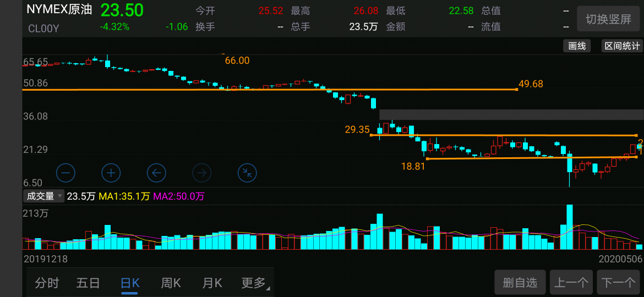The image size is (644, 297).
Task: Select the orange 29.35 resistance line
Action: pyautogui.click(x=504, y=135)
